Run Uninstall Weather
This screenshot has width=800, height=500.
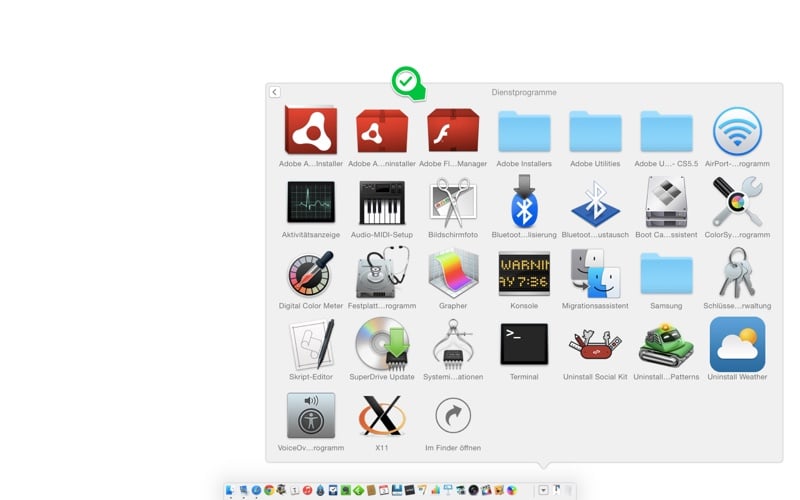[737, 344]
